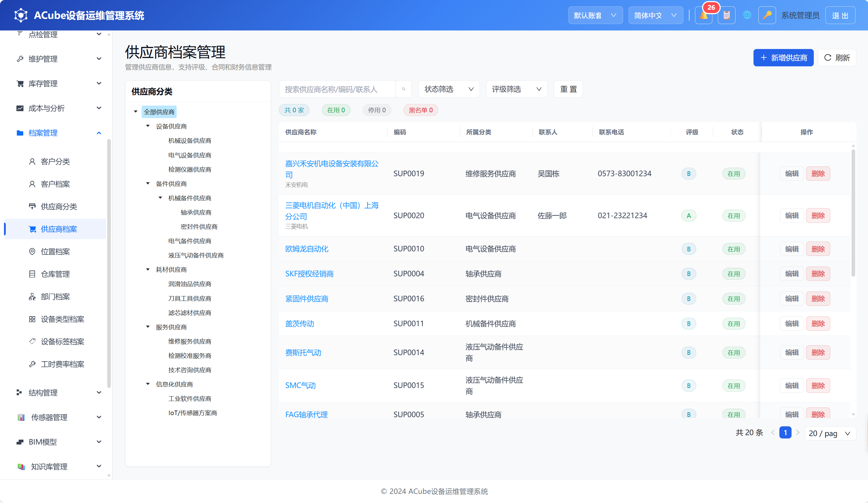
Task: Open 工时费率档案 in the sidebar
Action: pyautogui.click(x=62, y=364)
